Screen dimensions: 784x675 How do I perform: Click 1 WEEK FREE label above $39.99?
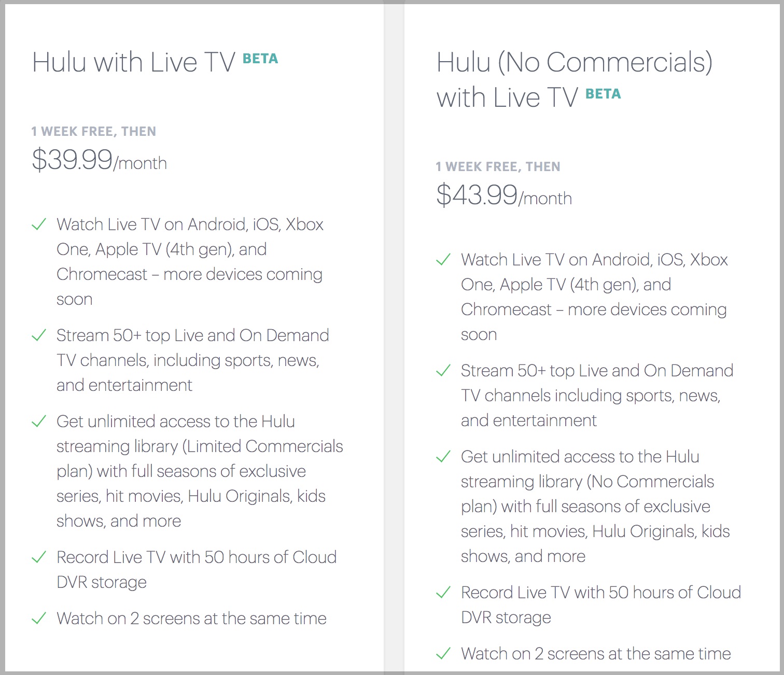[93, 132]
